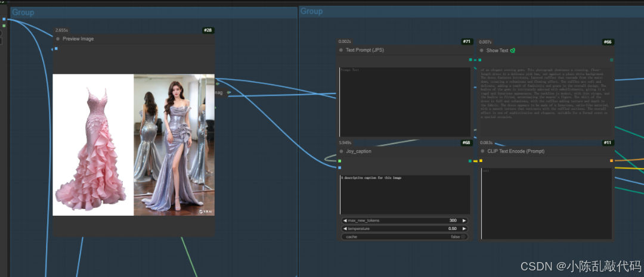Click the #66 node ID badge
The height and width of the screenshot is (277, 644).
[x=608, y=42]
